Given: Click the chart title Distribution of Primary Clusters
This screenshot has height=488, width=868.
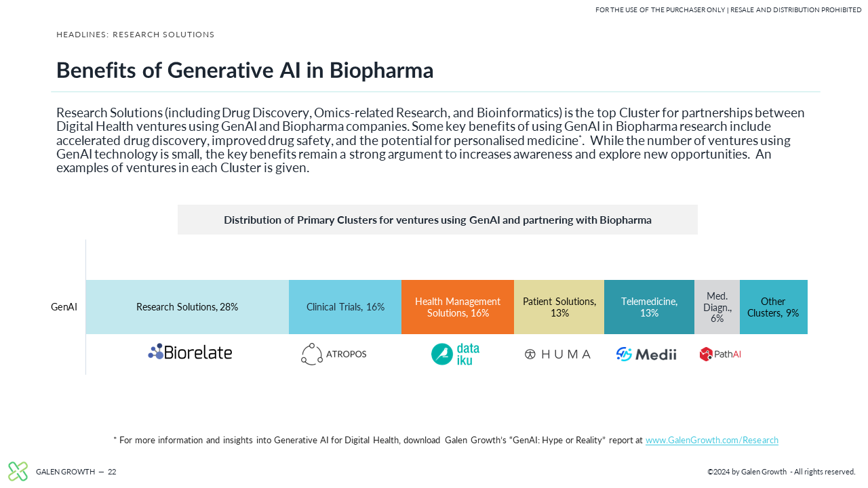Looking at the screenshot, I should click(x=437, y=220).
